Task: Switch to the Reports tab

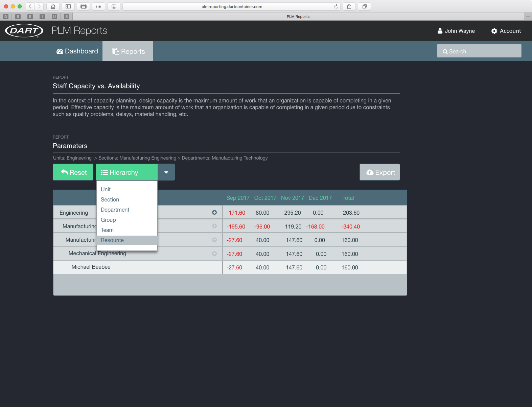Action: coord(128,51)
